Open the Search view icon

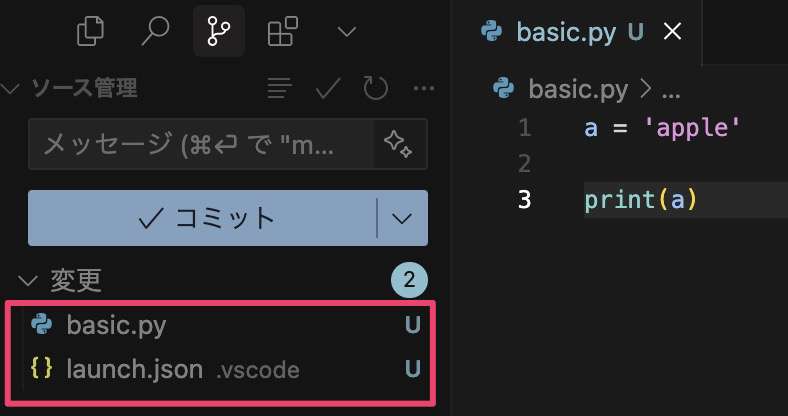(x=155, y=31)
